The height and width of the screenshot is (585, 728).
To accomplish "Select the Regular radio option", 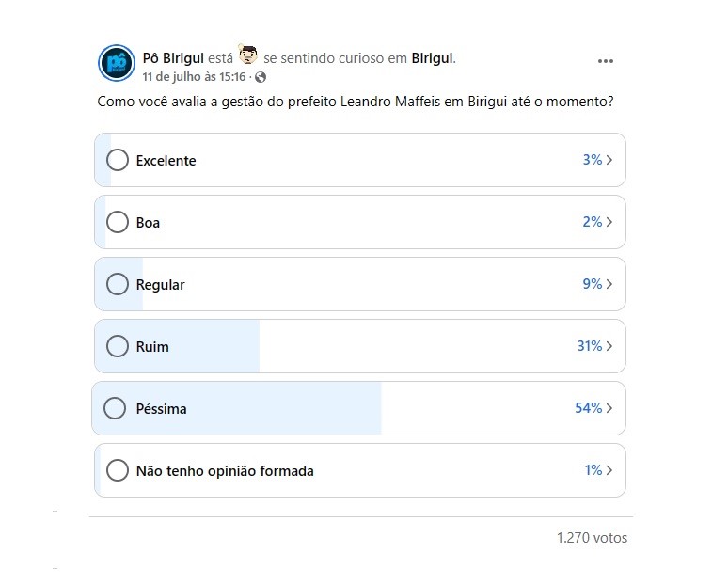I will (x=118, y=284).
